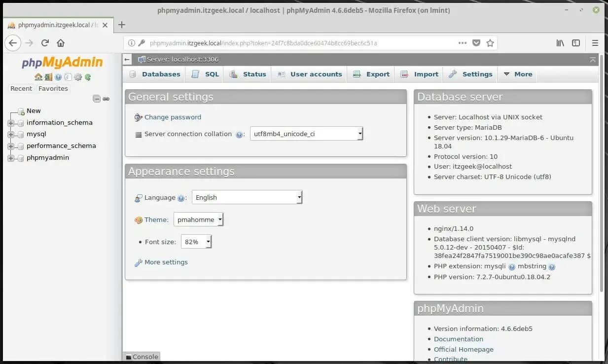The width and height of the screenshot is (608, 364).
Task: Go to User accounts tab
Action: pyautogui.click(x=309, y=74)
